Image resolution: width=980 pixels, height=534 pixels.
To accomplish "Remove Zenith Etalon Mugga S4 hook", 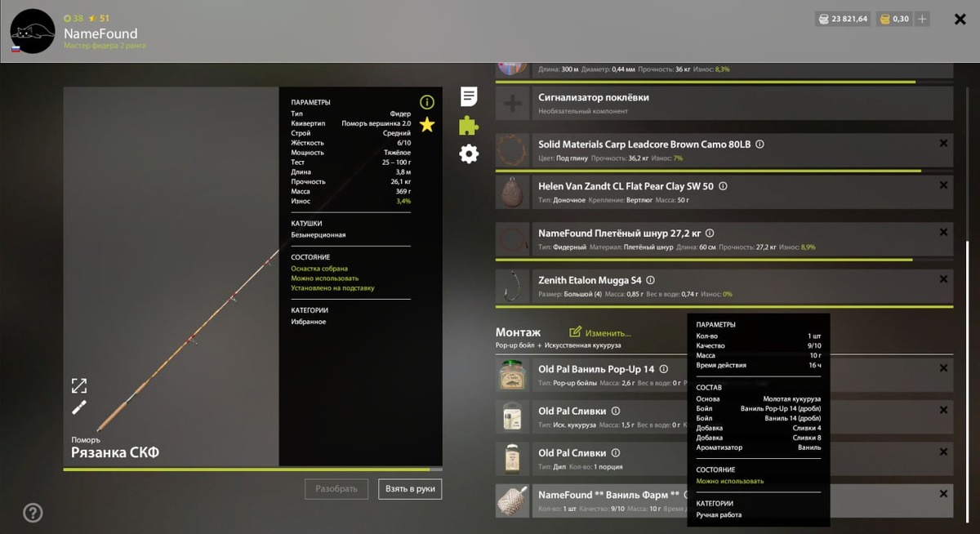I will pos(944,278).
